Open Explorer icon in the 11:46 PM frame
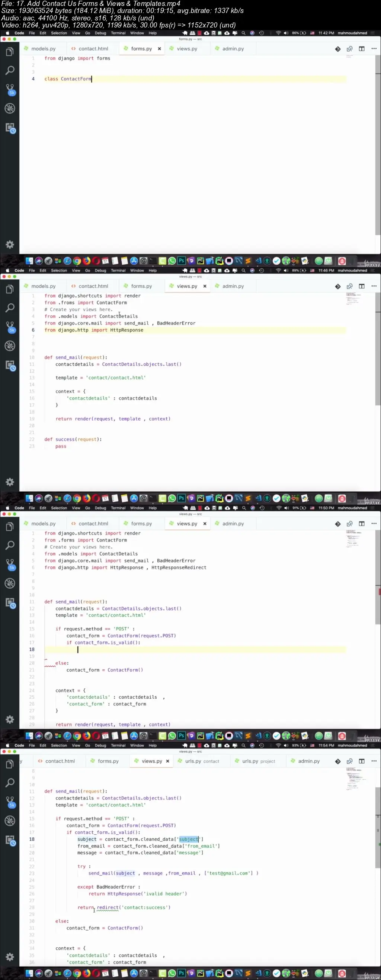 click(10, 289)
